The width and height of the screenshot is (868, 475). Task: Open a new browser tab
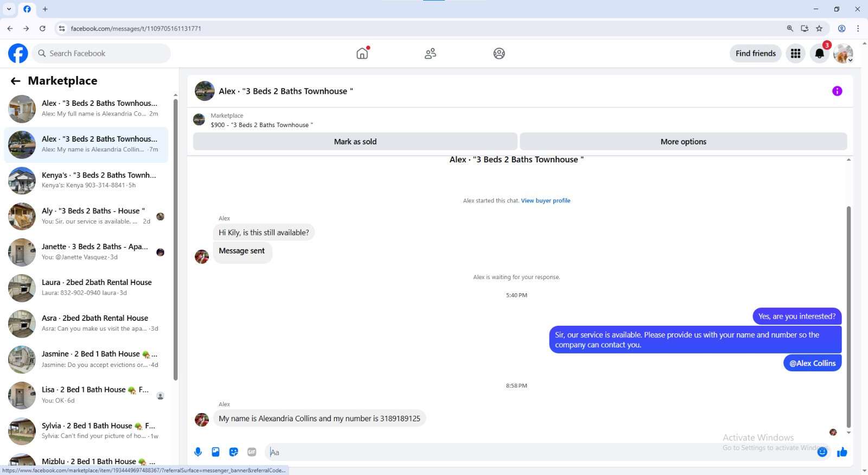45,9
